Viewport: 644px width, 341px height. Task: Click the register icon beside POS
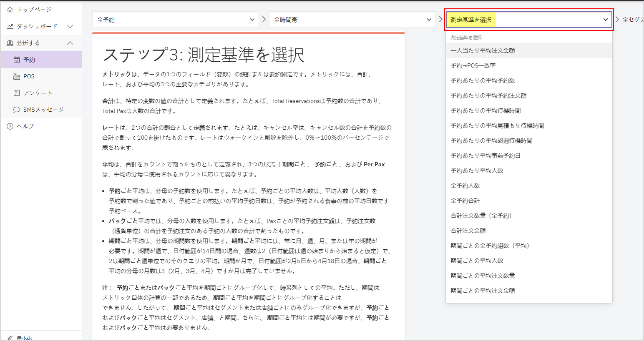pos(17,76)
